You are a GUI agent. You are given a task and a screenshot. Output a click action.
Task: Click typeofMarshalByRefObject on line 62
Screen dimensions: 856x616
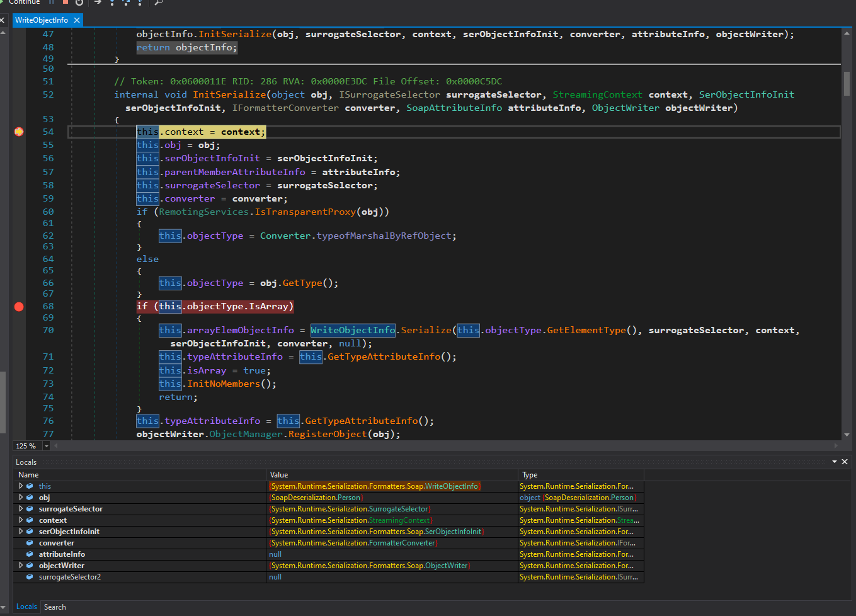pyautogui.click(x=384, y=236)
